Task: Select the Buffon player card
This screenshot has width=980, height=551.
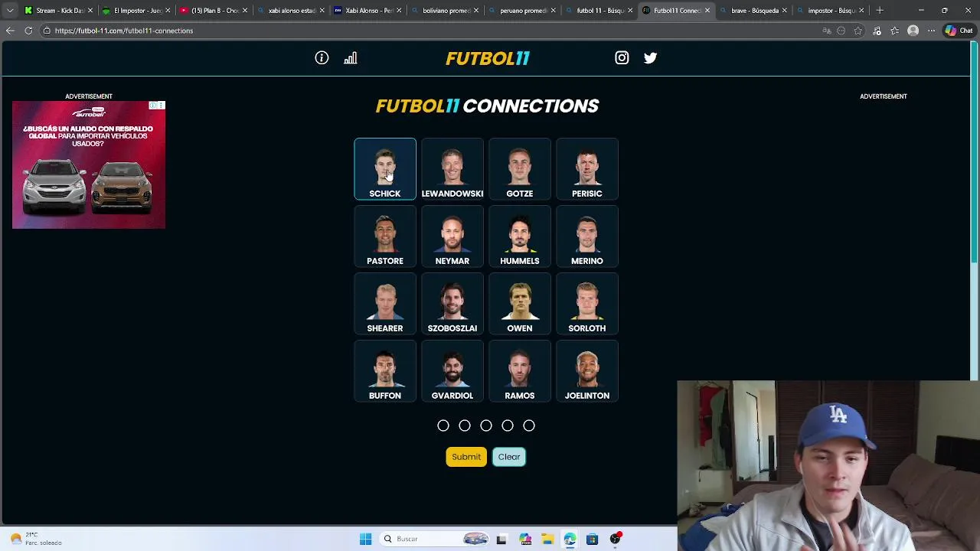Action: tap(385, 371)
